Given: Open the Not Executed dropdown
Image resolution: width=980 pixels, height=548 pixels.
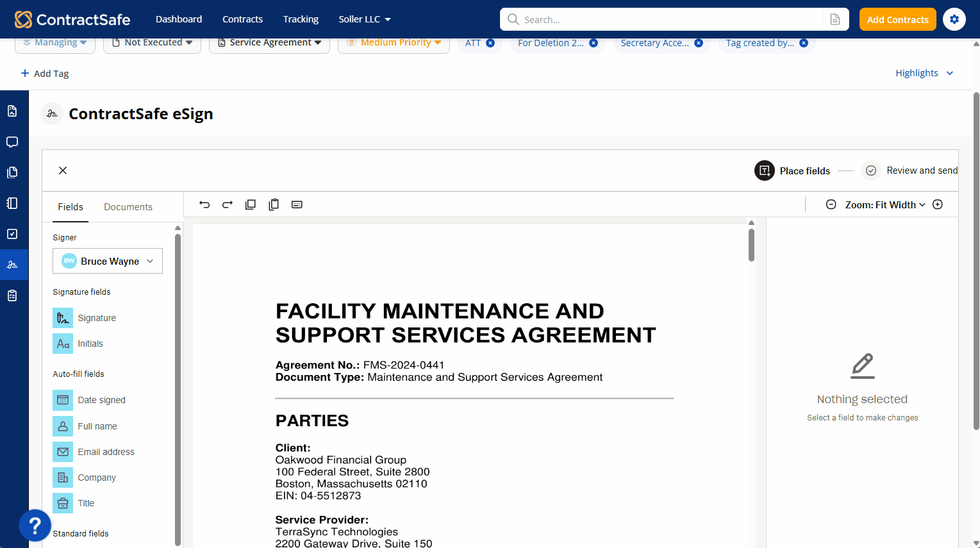Looking at the screenshot, I should point(153,43).
